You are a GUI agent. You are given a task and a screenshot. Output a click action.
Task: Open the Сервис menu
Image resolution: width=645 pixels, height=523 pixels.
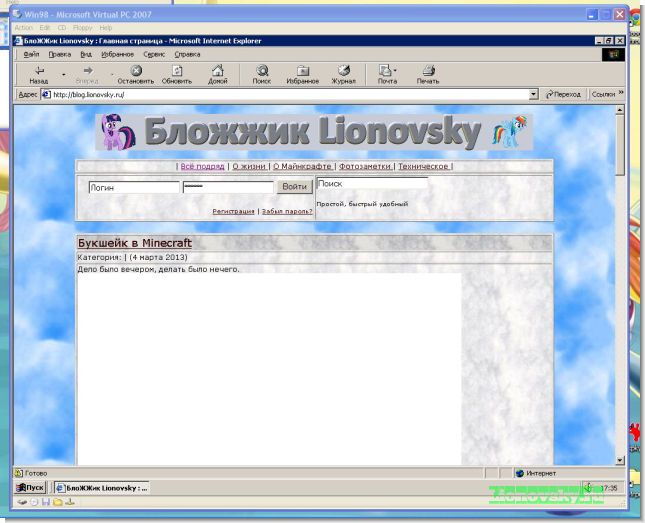click(x=154, y=54)
